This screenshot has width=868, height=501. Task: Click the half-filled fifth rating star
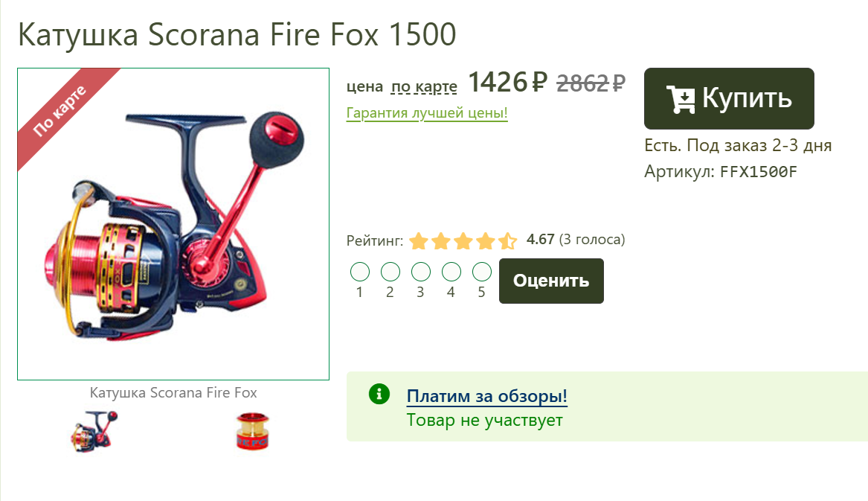point(507,241)
